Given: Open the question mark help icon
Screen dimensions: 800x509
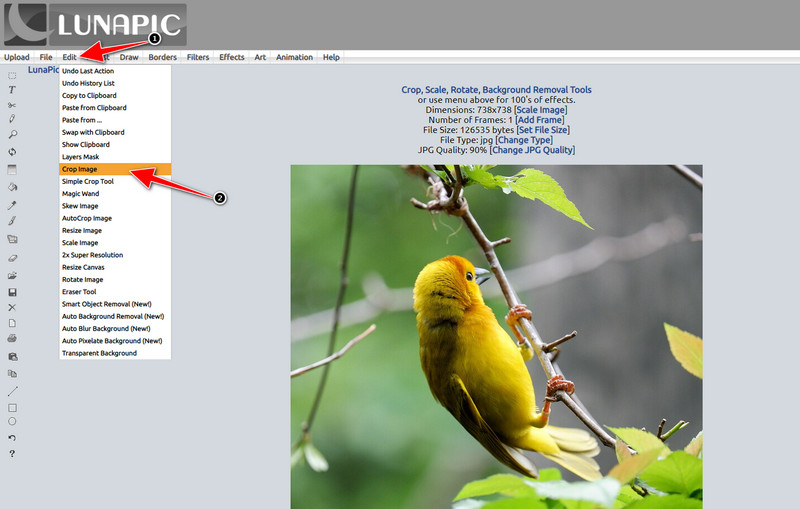Looking at the screenshot, I should 12,454.
